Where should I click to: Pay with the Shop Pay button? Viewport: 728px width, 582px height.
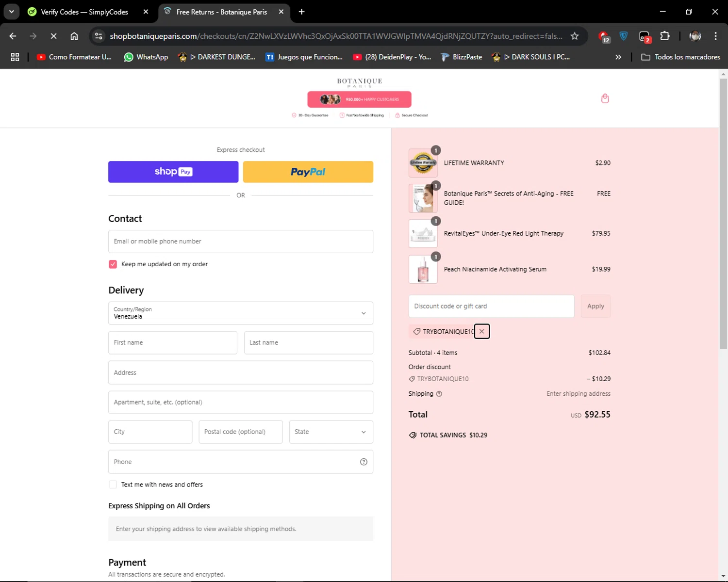point(173,172)
